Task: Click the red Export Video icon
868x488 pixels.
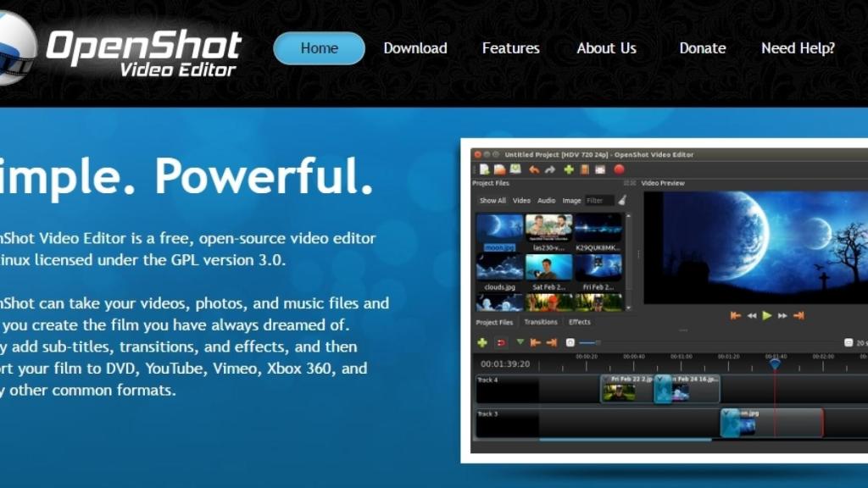Action: pos(619,170)
